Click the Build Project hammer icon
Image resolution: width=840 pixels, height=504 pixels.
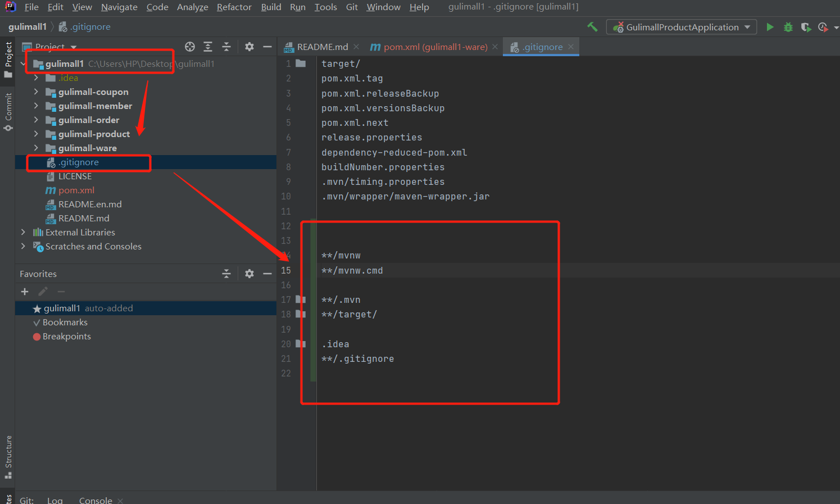[x=592, y=27]
